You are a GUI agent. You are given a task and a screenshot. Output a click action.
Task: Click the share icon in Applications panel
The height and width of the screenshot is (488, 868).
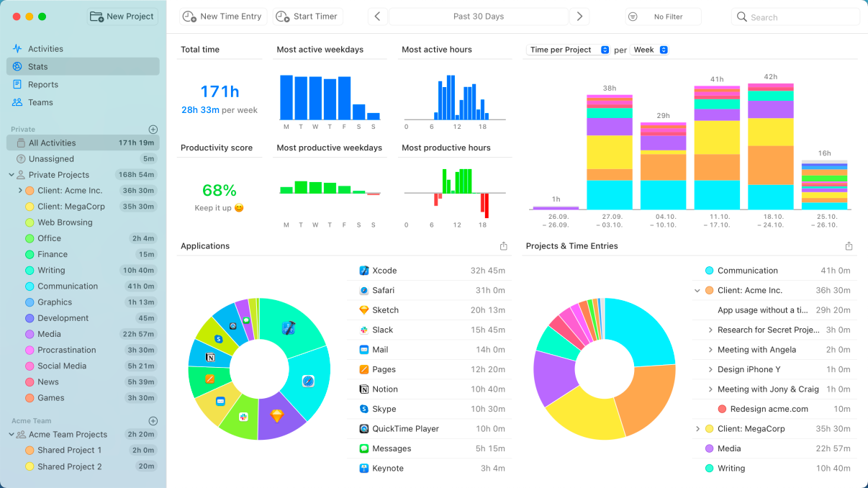(x=504, y=246)
